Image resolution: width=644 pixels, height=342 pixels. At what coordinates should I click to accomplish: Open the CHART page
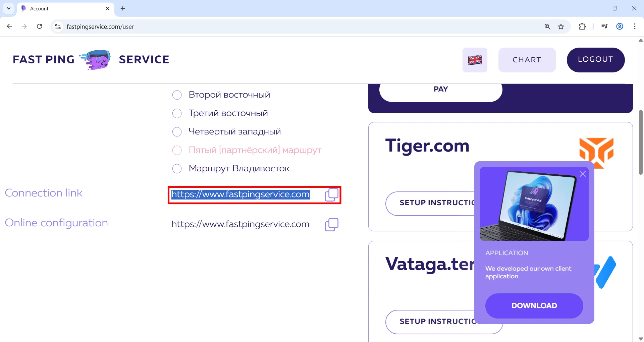coord(527,60)
